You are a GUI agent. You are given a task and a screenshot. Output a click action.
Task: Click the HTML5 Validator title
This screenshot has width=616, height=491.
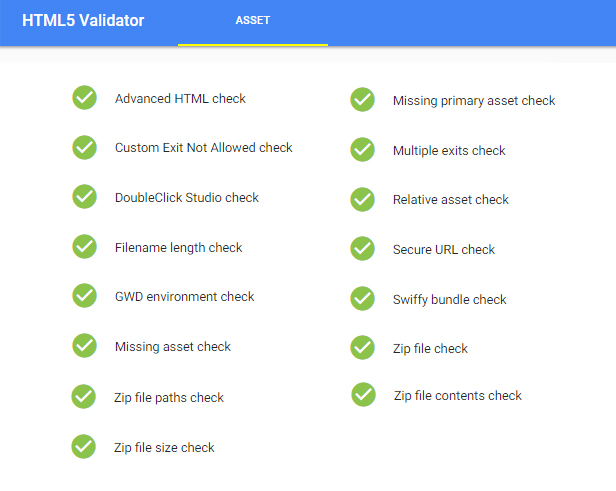83,20
